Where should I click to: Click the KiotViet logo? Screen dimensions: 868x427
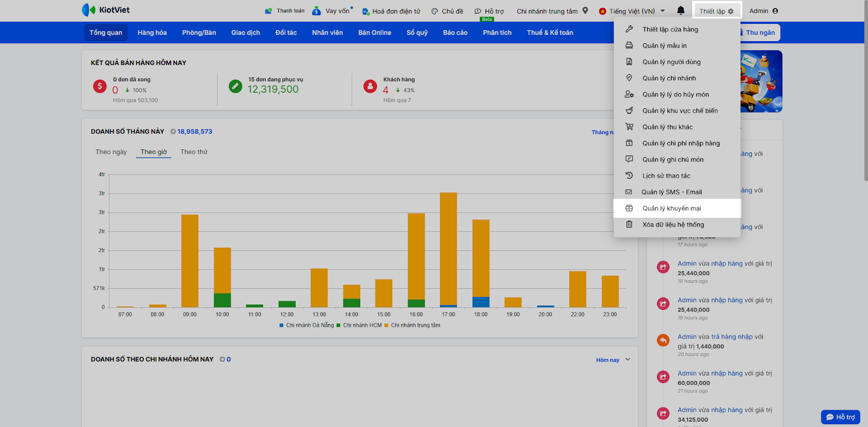click(106, 10)
